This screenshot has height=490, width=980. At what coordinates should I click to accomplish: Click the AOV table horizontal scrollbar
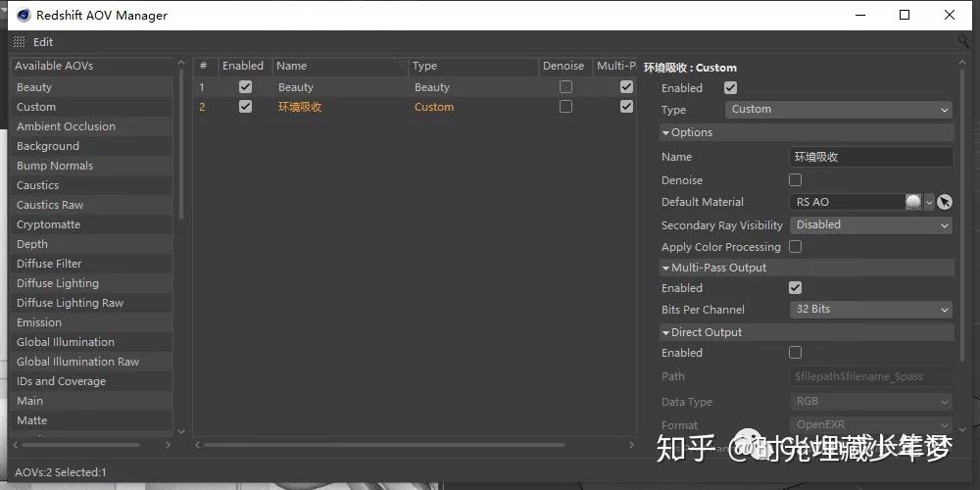[384, 445]
